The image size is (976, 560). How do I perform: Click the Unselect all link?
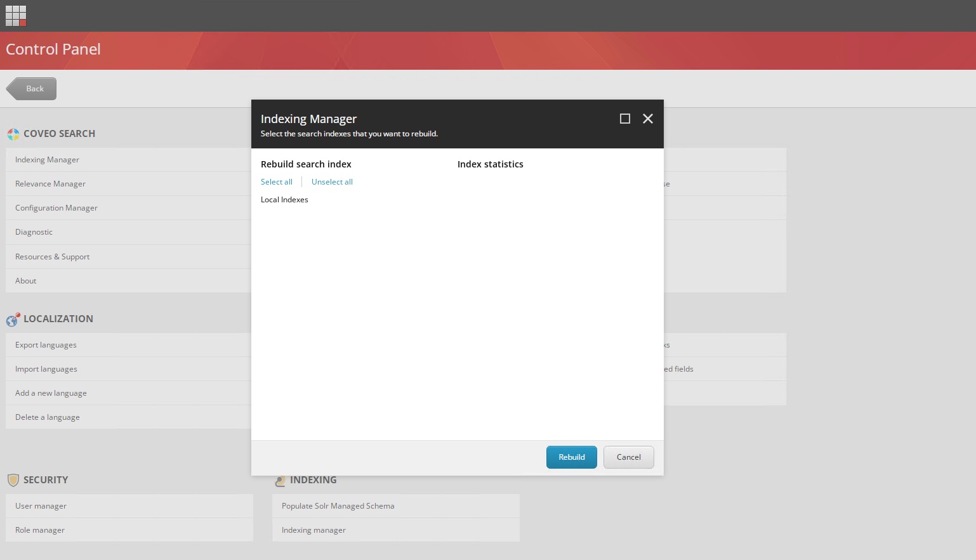(x=332, y=182)
